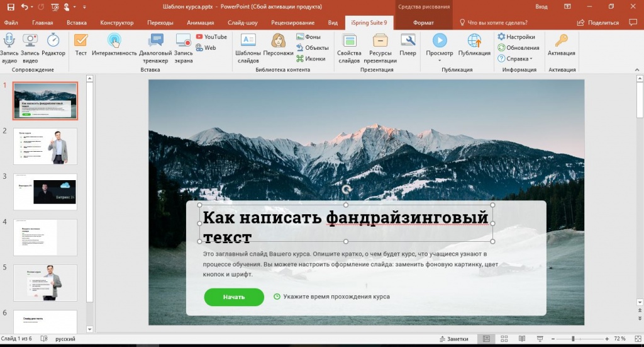This screenshot has height=347, width=644.
Task: Switch to the Анимация ribbon tab
Action: click(200, 23)
